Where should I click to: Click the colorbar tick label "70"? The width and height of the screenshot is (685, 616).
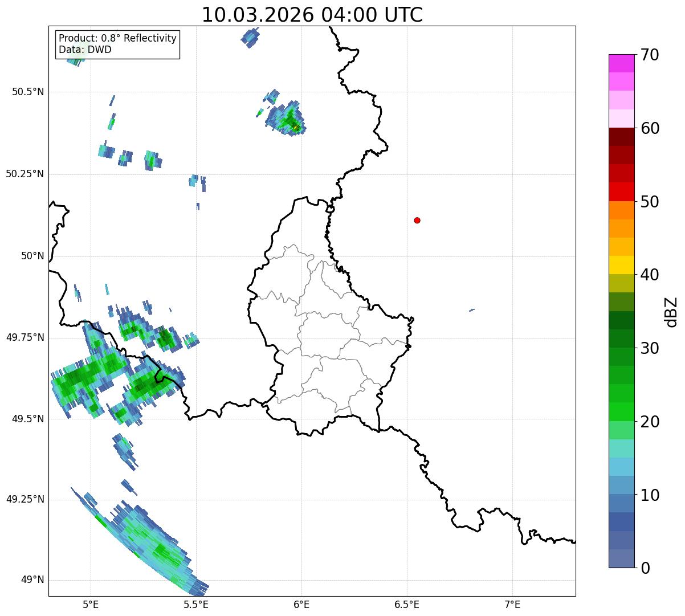click(x=649, y=55)
